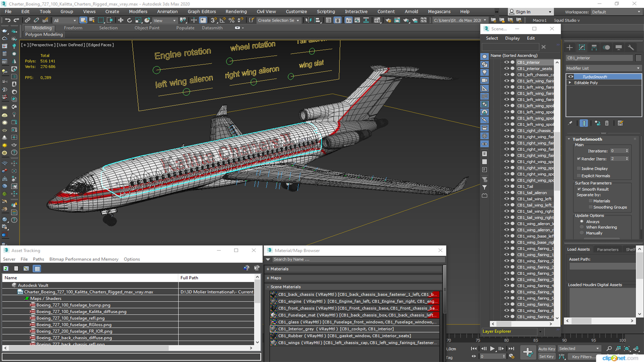Screen dimensions: 644x362
Task: Open the Create tab in command panel
Action: pyautogui.click(x=570, y=48)
